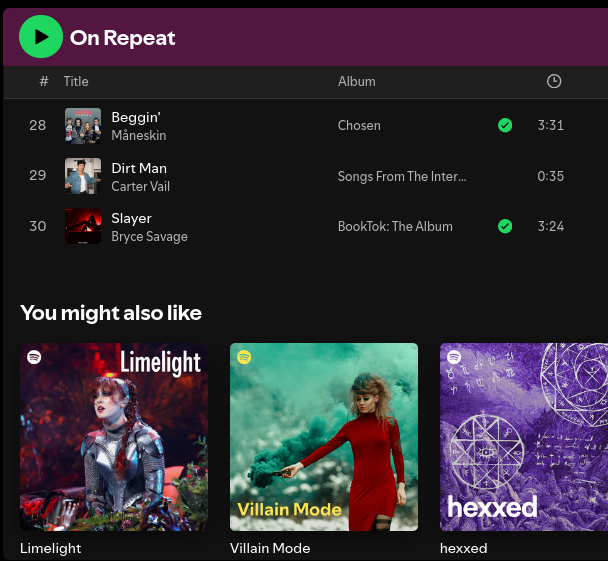
Task: Click the 0:35 duration
Action: (x=551, y=176)
